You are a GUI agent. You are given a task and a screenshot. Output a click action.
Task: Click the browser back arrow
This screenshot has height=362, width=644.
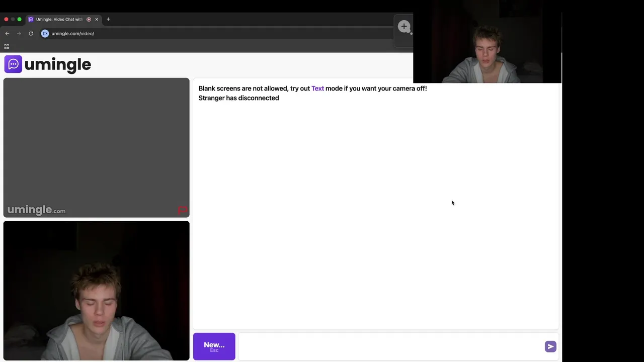(x=7, y=34)
